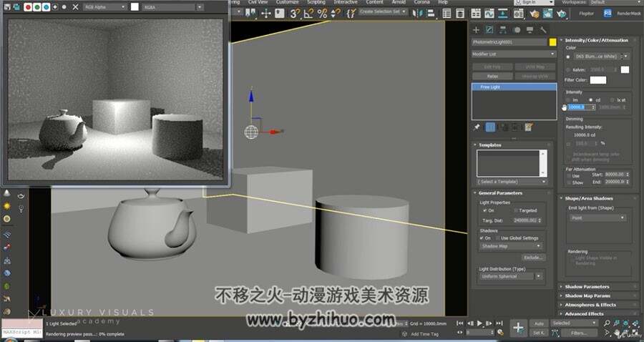Open the Scripting menu

316,2
